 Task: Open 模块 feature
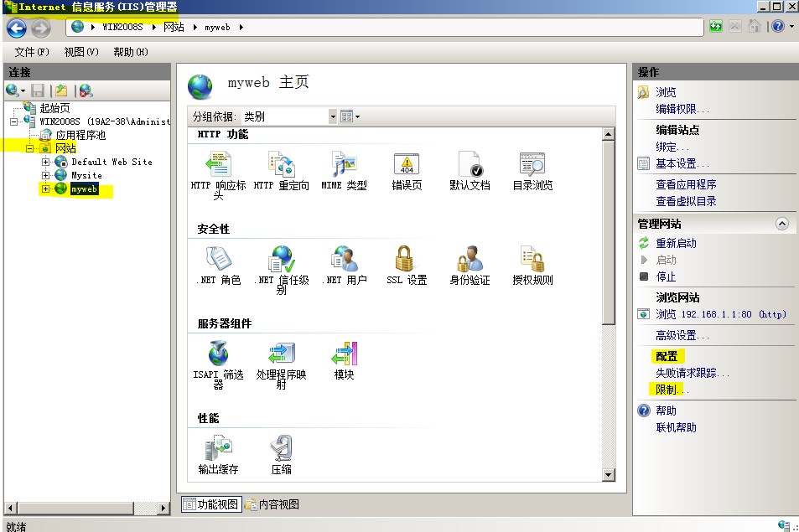pos(344,360)
